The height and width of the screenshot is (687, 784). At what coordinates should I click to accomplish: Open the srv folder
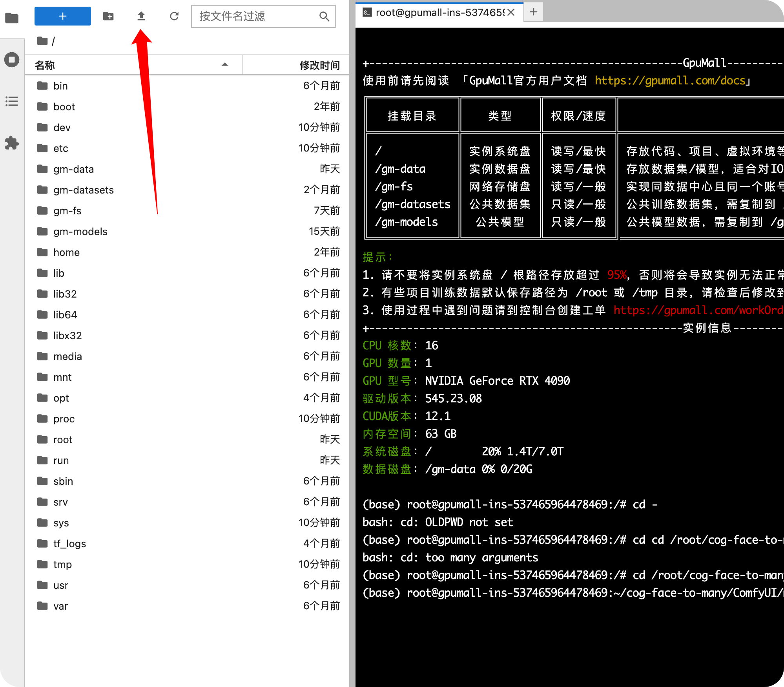[x=187, y=502]
